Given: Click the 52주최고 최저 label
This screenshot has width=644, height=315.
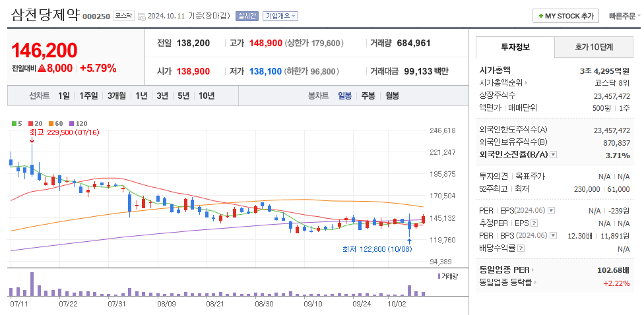Looking at the screenshot, I should point(504,188).
